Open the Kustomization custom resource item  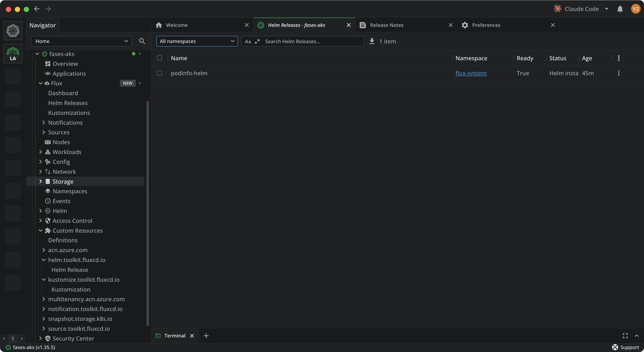(71, 289)
